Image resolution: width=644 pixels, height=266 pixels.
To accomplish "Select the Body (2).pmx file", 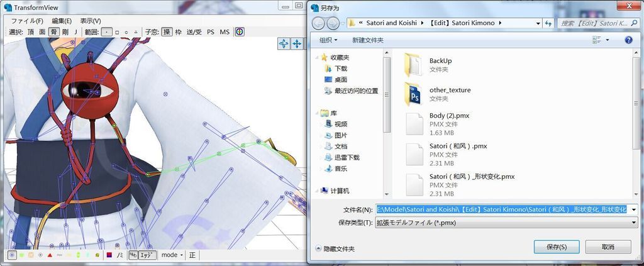I will tap(414, 124).
